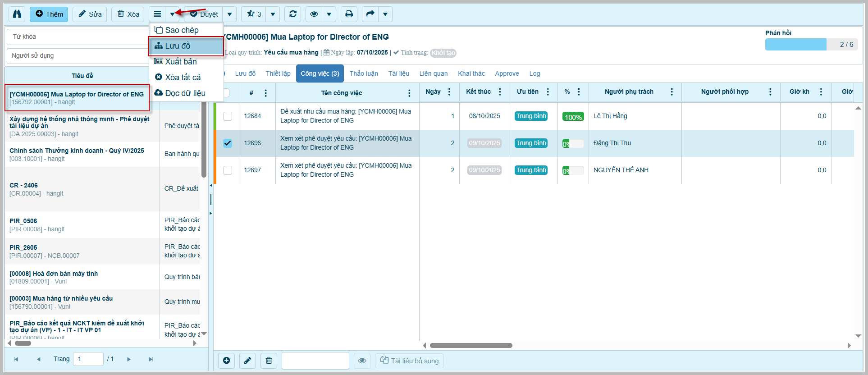Switch to the Thảo luận tab
Screen dimensions: 868x375
pos(364,73)
